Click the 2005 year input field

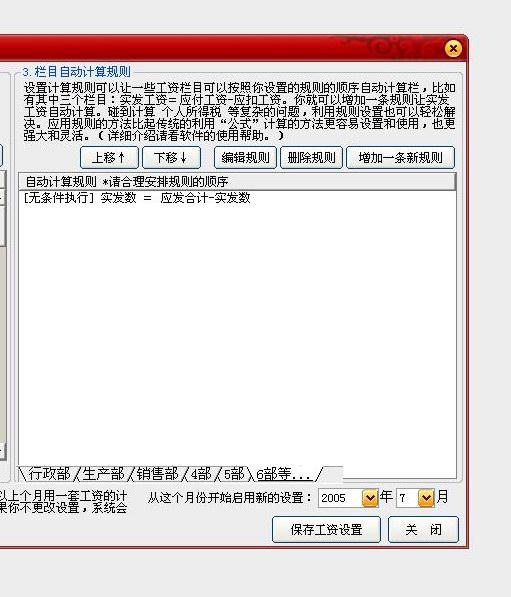340,498
